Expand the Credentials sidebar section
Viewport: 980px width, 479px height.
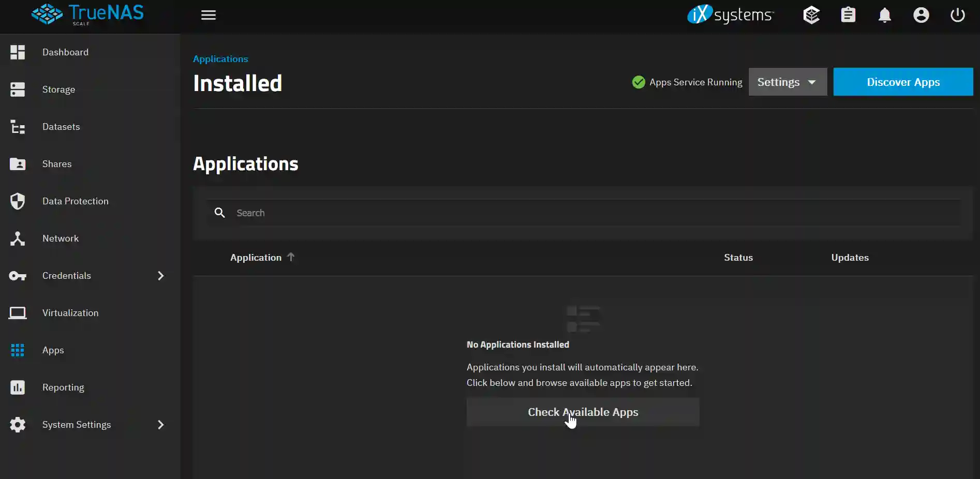[x=160, y=276]
